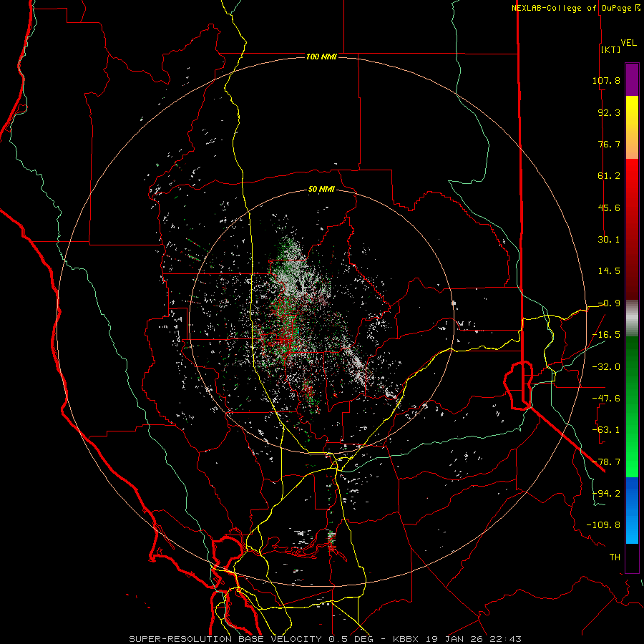Viewport: 644px width, 644px height.
Task: Click the Super-Resolution Base Velocity caption
Action: [326, 639]
